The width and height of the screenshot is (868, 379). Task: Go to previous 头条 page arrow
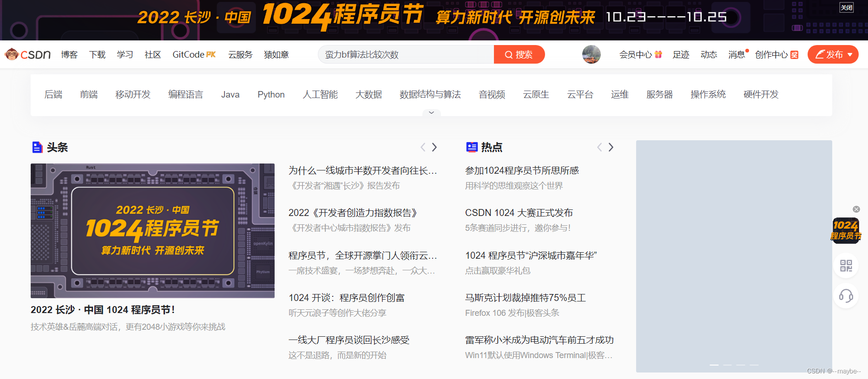pos(423,147)
